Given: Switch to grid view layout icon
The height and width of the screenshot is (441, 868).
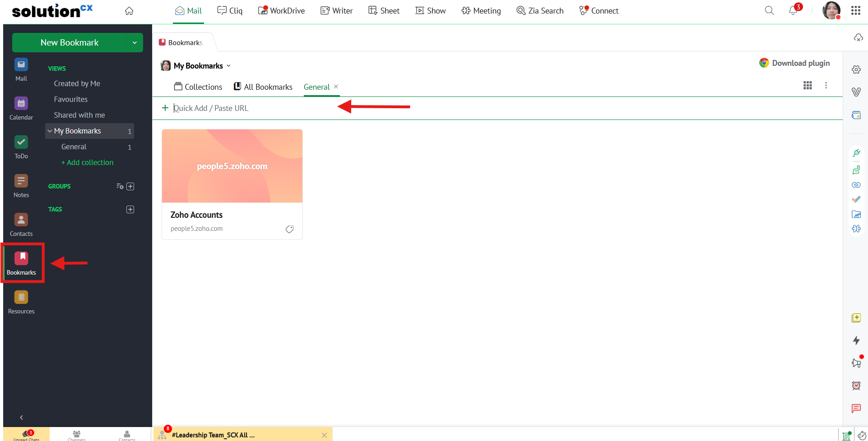Looking at the screenshot, I should (808, 85).
